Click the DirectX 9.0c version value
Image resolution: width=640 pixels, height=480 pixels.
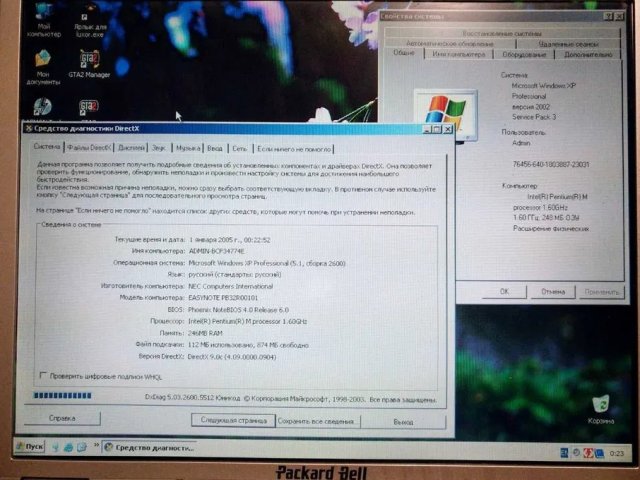click(232, 357)
